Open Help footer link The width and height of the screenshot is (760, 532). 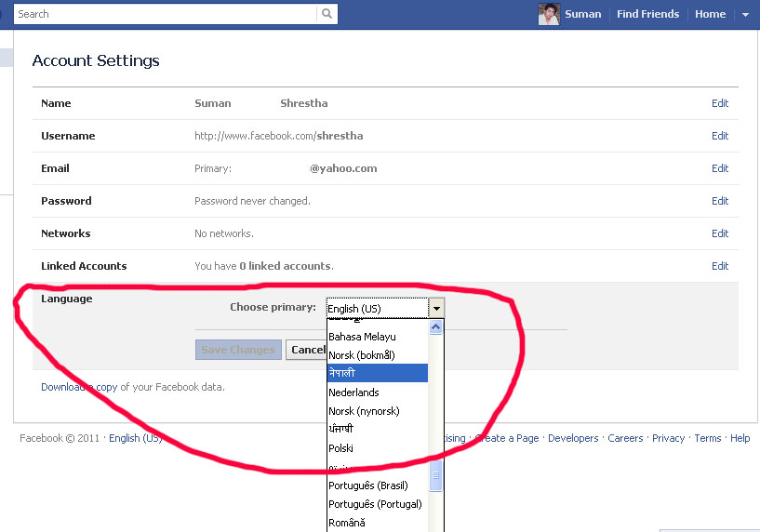[x=740, y=438]
